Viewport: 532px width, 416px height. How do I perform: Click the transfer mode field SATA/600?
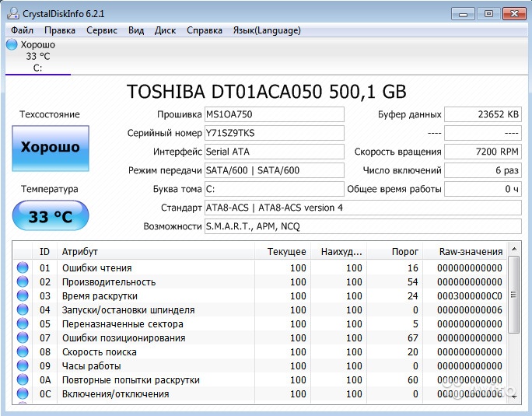pos(274,170)
